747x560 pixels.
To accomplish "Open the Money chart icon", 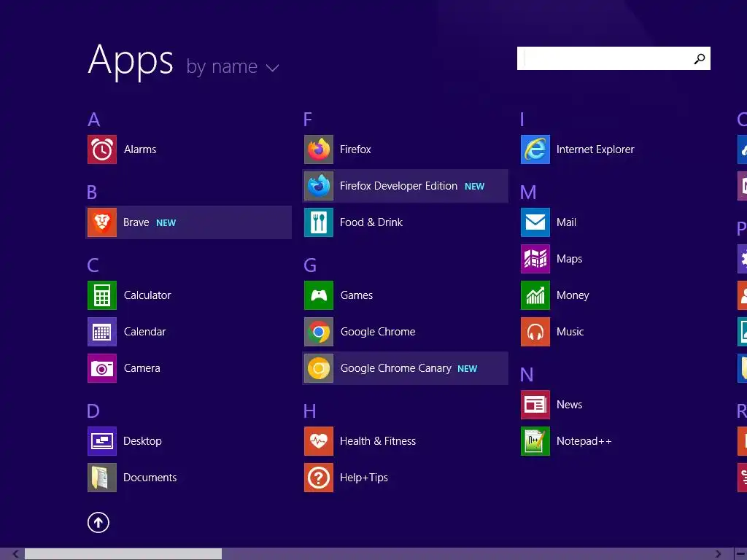I will tap(535, 295).
